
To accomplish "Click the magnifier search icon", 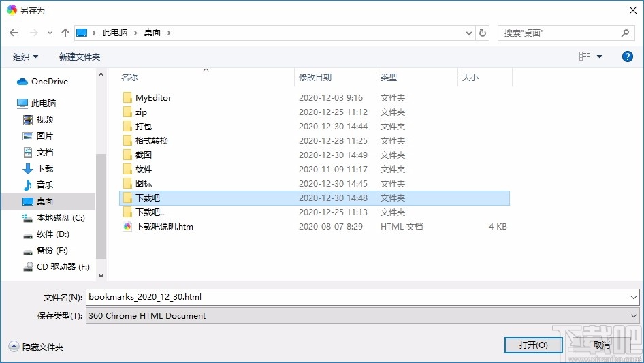I will 625,33.
